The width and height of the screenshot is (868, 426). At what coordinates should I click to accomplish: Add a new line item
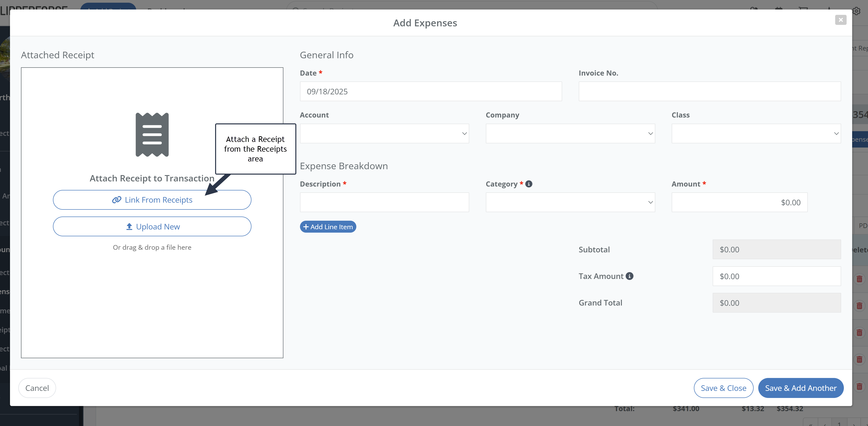pyautogui.click(x=328, y=227)
